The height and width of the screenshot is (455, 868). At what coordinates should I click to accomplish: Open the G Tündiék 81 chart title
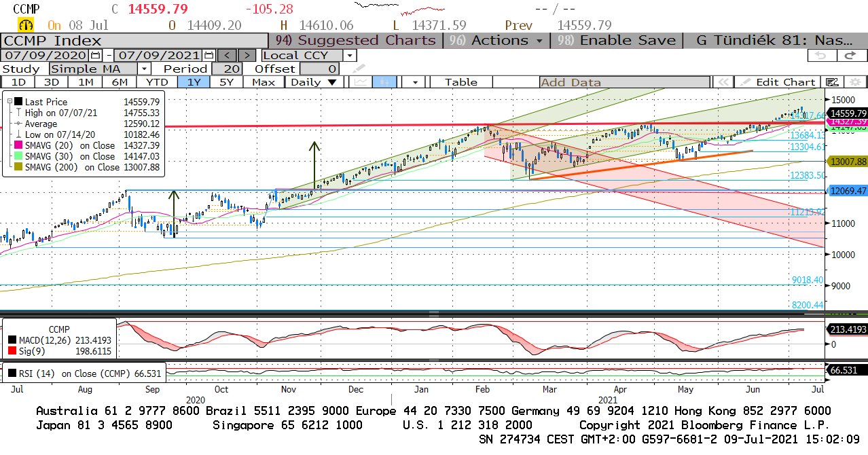click(x=776, y=40)
